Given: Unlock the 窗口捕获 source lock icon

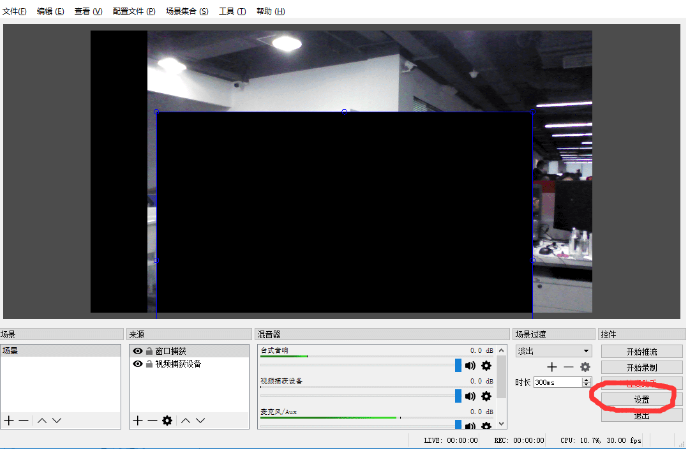Looking at the screenshot, I should [149, 351].
